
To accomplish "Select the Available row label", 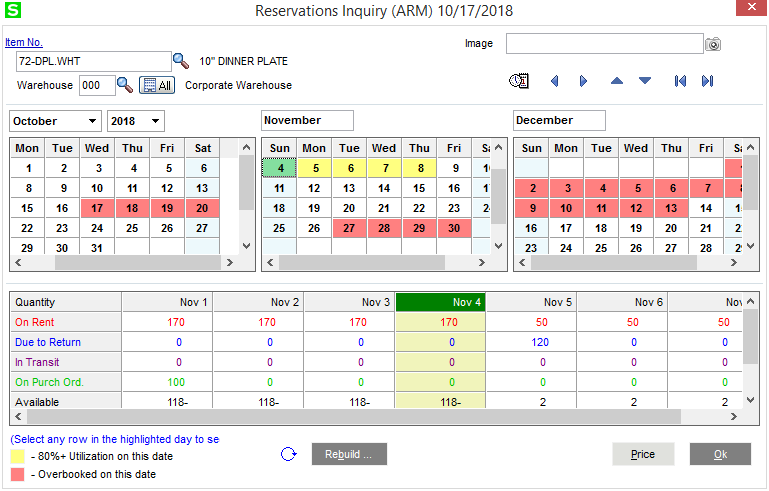I will click(x=66, y=401).
